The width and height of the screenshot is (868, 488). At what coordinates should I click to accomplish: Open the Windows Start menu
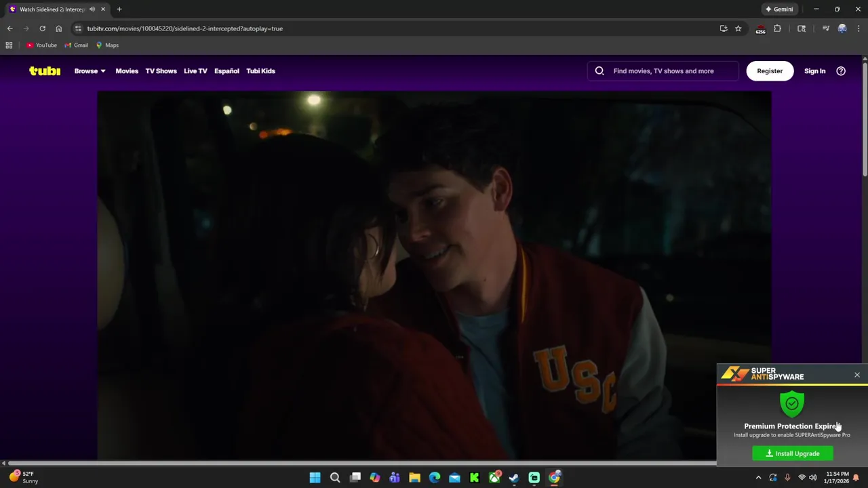click(x=315, y=478)
